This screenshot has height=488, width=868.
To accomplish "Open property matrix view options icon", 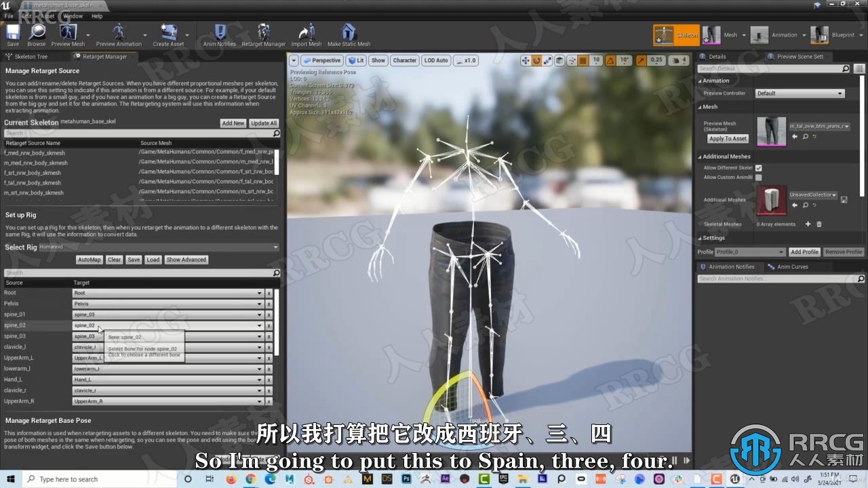I will [x=859, y=68].
